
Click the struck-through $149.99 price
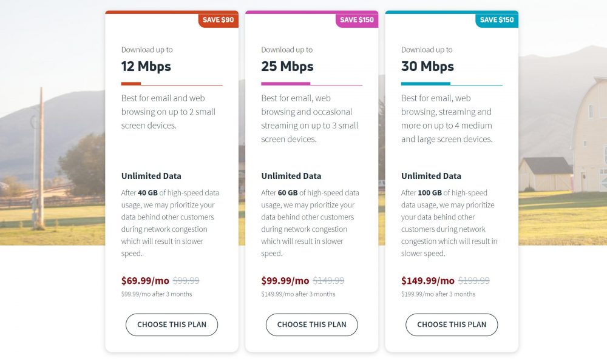coord(328,281)
